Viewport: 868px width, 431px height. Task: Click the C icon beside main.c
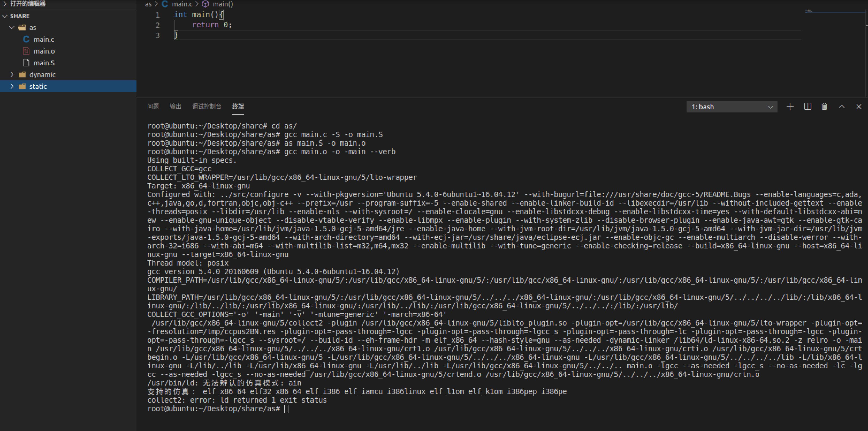pos(26,39)
